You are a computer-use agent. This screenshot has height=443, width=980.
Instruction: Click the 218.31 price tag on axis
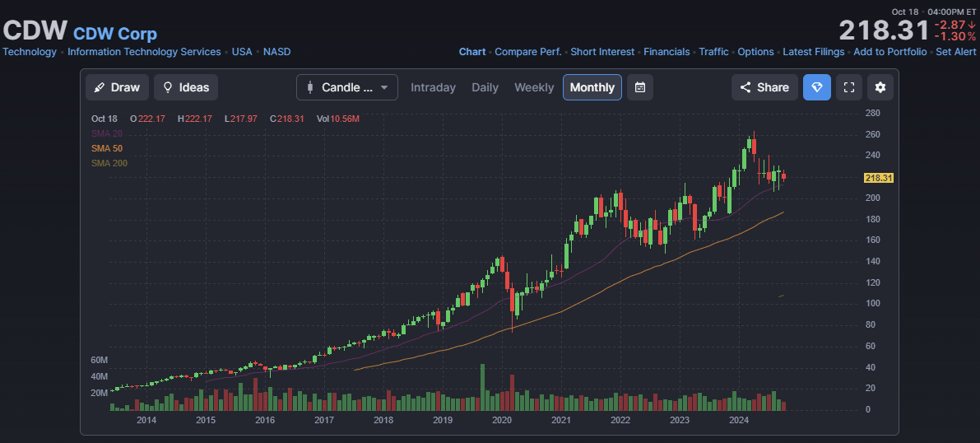[878, 179]
